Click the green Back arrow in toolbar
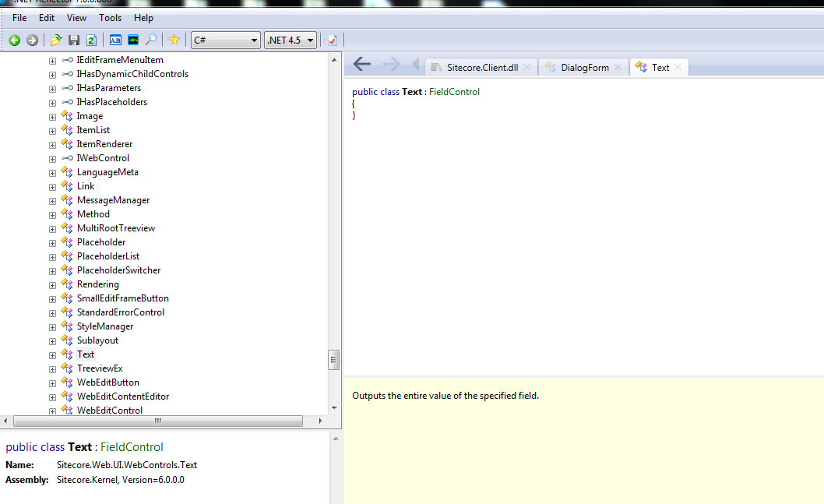Viewport: 824px width, 504px height. tap(14, 40)
